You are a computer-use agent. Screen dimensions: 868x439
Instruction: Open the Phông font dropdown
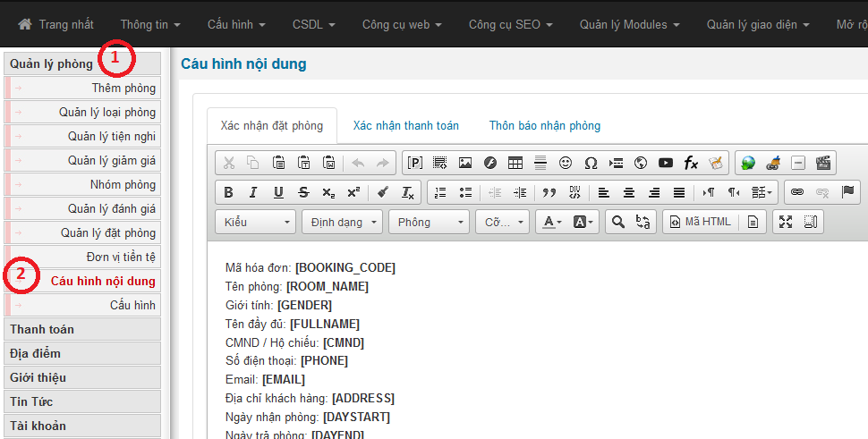pyautogui.click(x=429, y=222)
